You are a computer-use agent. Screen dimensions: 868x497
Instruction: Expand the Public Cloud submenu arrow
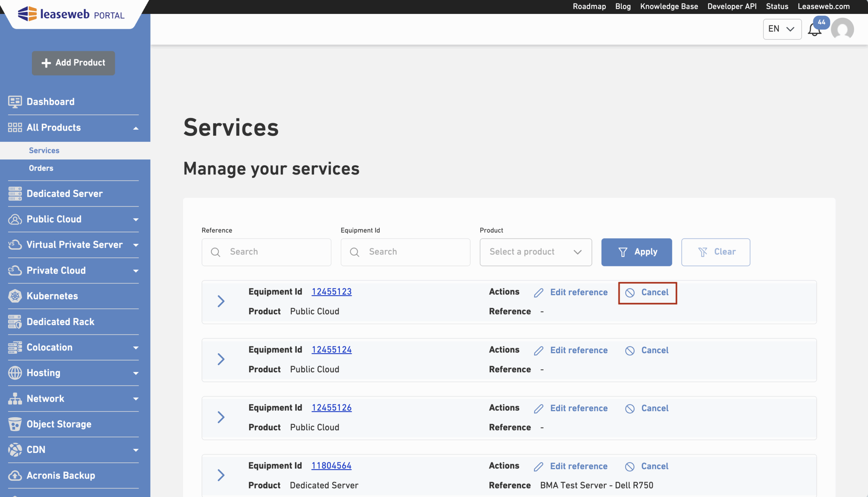coord(136,220)
